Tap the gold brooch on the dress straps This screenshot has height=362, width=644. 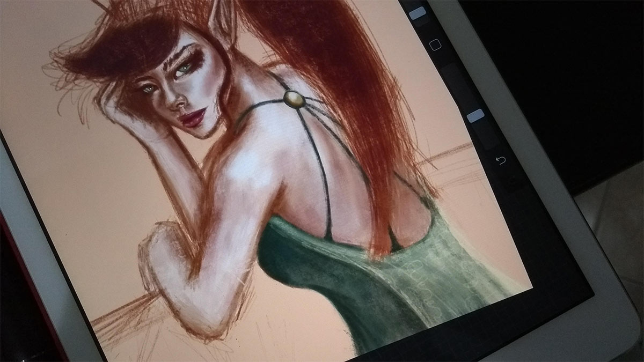click(294, 99)
